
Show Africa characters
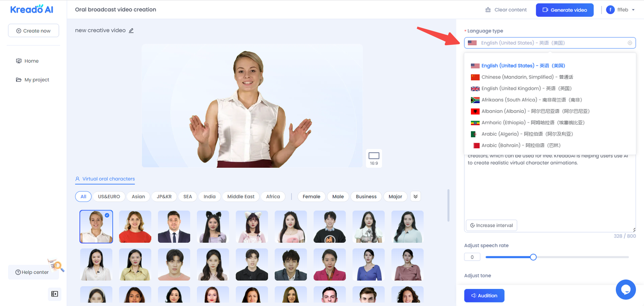pos(273,196)
